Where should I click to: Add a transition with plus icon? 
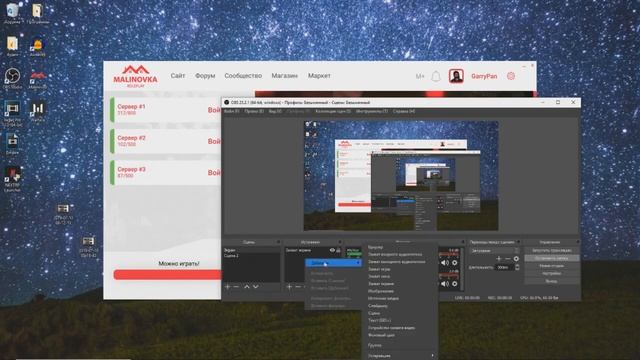(x=499, y=259)
